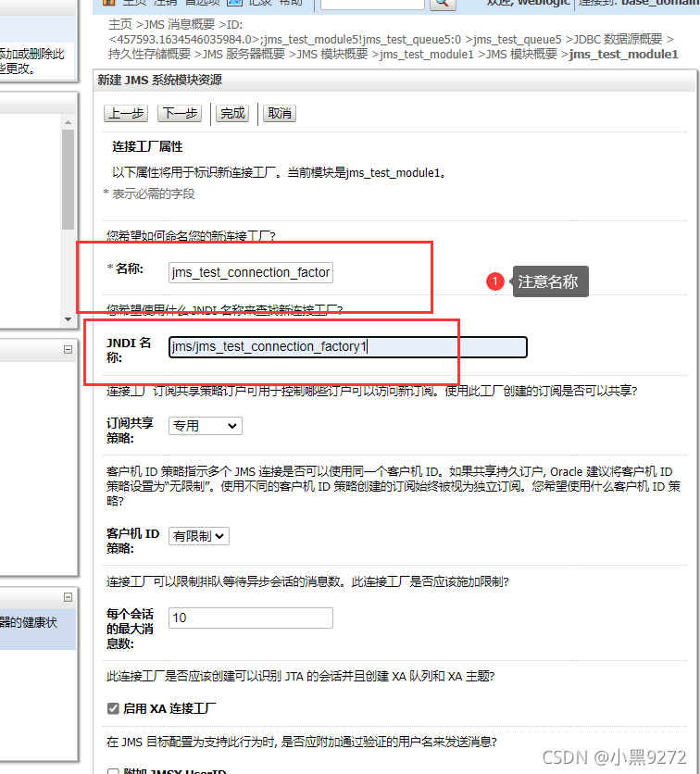Click the left panel scrollbar up arrow

coord(69,122)
